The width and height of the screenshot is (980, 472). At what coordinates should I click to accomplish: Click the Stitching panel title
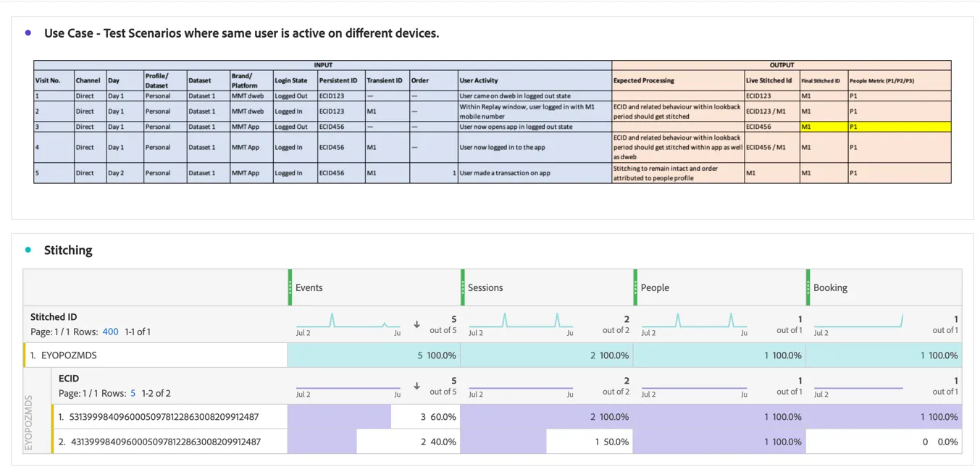tap(68, 250)
